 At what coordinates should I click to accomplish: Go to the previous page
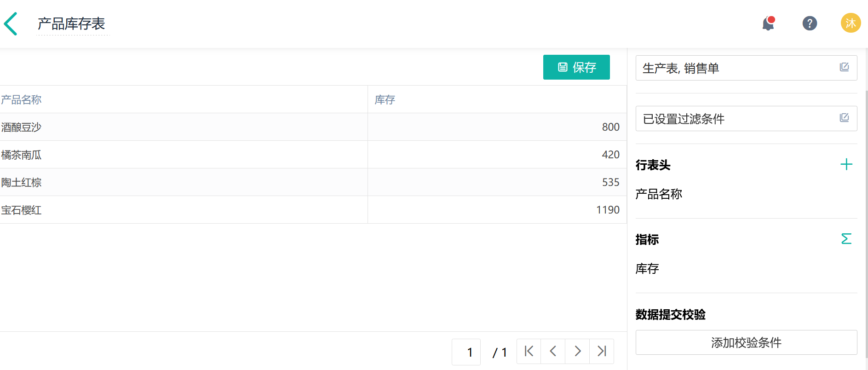pos(553,351)
